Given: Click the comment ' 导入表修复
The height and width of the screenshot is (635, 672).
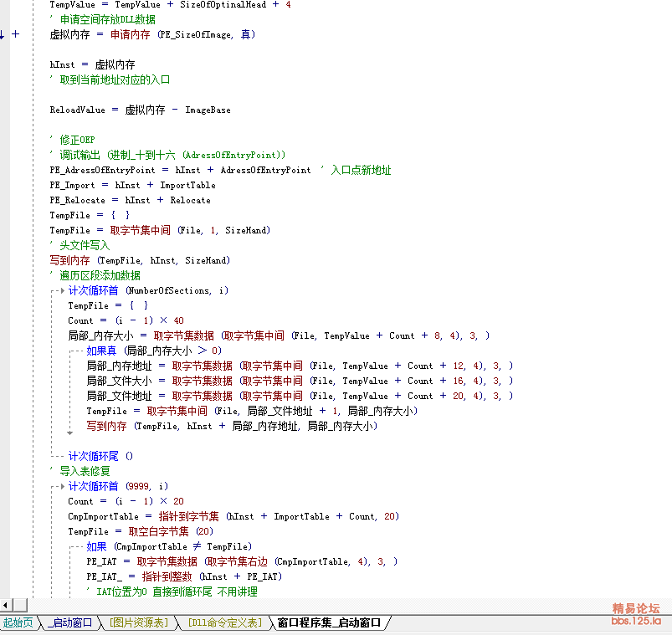Looking at the screenshot, I should coord(80,471).
